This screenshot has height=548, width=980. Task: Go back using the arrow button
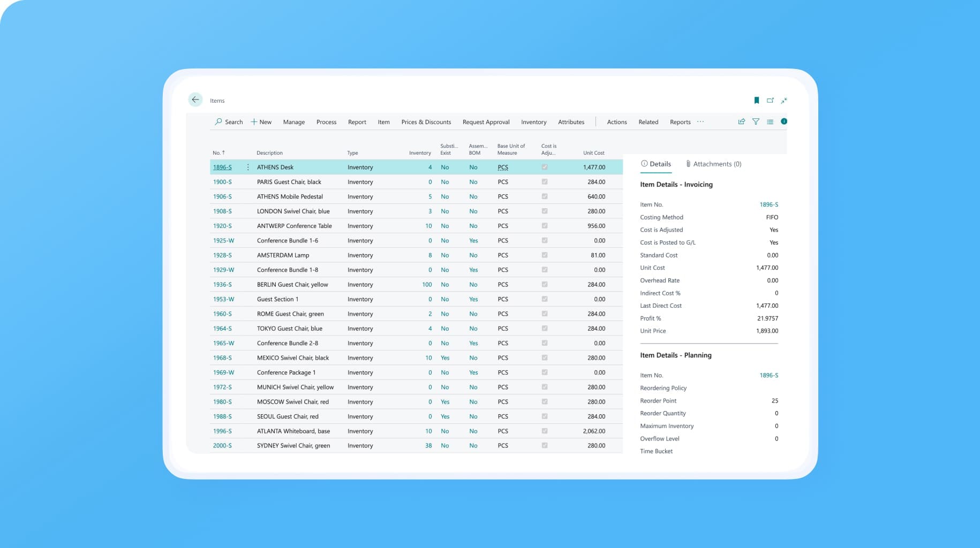pyautogui.click(x=195, y=100)
